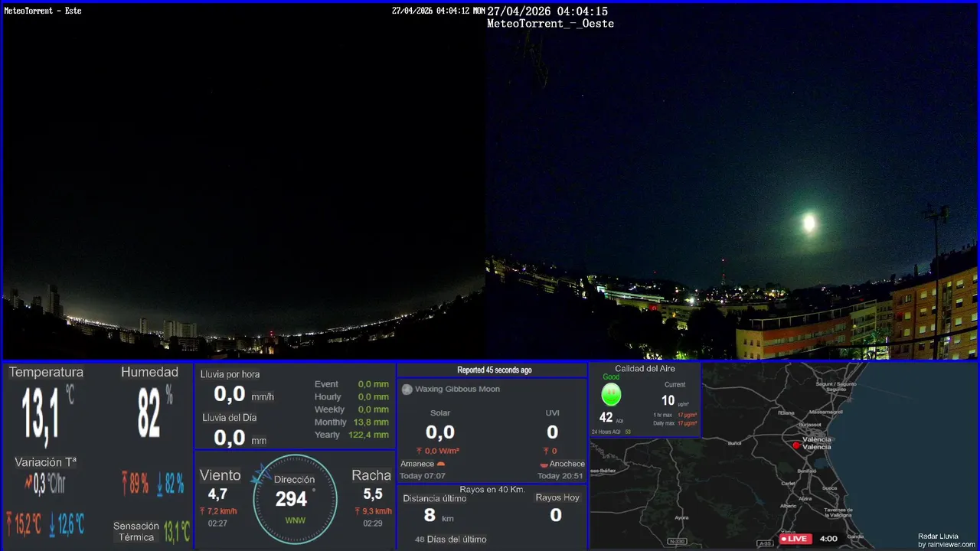This screenshot has height=551, width=980.
Task: Click the 4,7 wind speed value
Action: pos(217,494)
